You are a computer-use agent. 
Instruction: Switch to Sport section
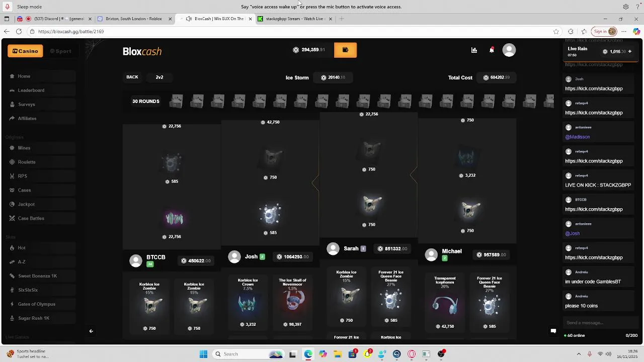click(x=61, y=51)
